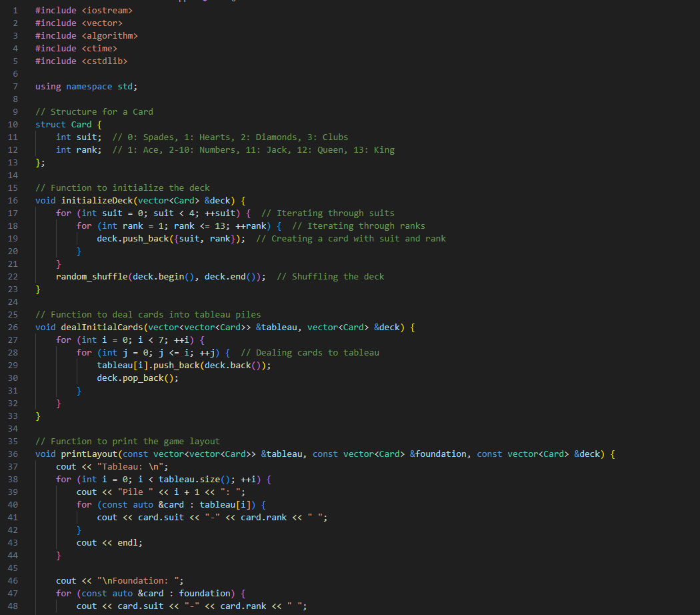Collapse the dealInitialCards function body
700x615 pixels.
25,327
